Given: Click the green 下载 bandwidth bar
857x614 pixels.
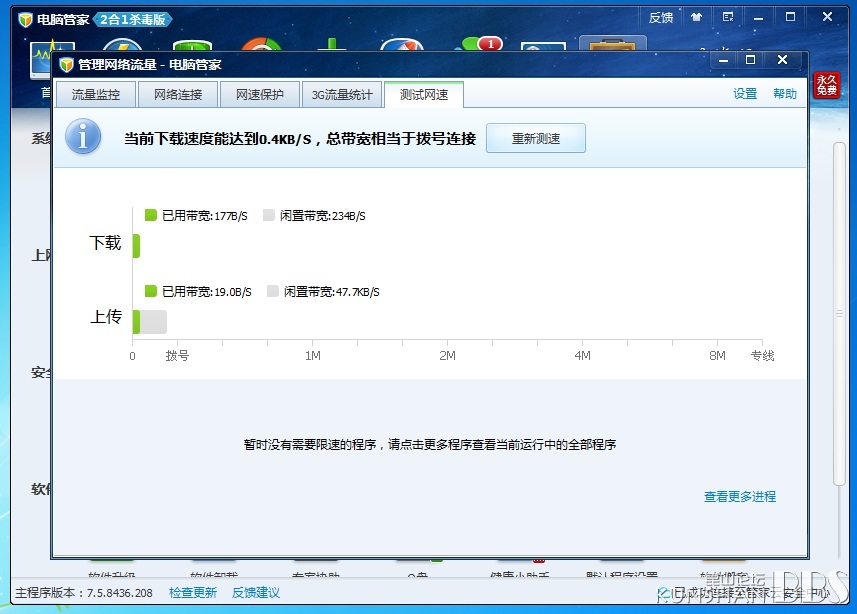Looking at the screenshot, I should click(137, 246).
